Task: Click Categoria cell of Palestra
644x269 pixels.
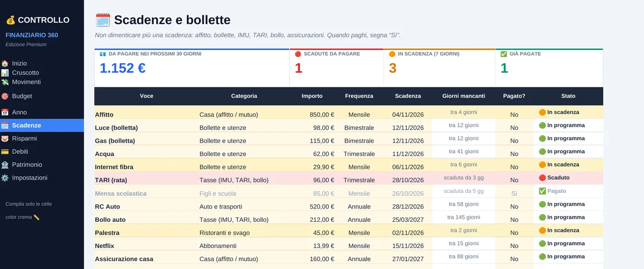Action: click(244, 230)
